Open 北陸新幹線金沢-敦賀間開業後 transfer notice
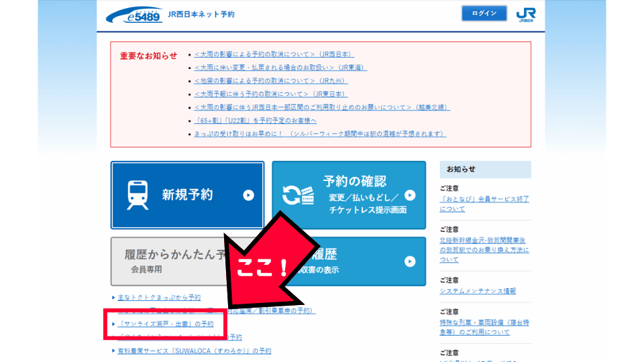 [484, 250]
